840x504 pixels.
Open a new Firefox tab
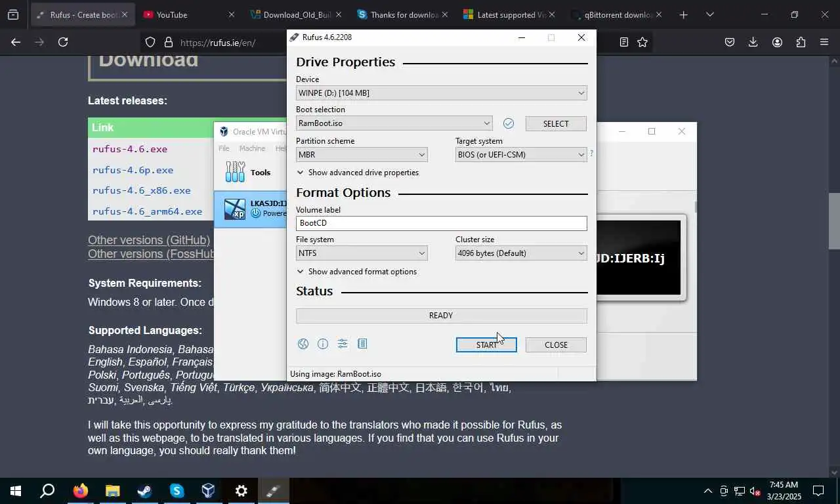(683, 14)
